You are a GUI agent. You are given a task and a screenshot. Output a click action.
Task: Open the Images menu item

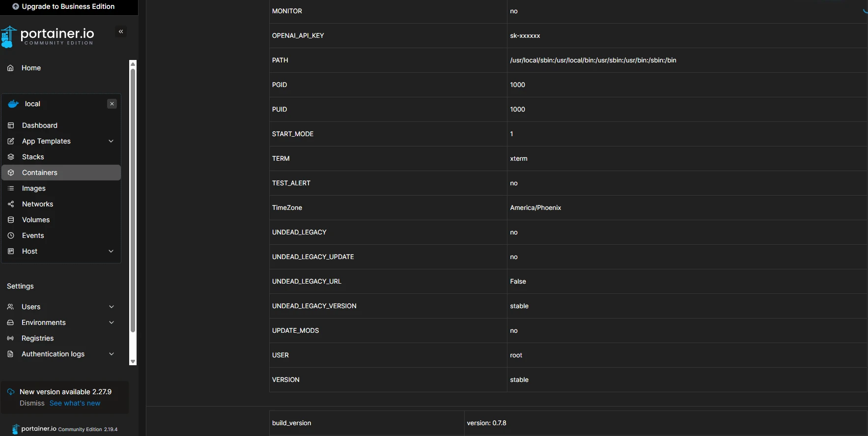point(61,188)
